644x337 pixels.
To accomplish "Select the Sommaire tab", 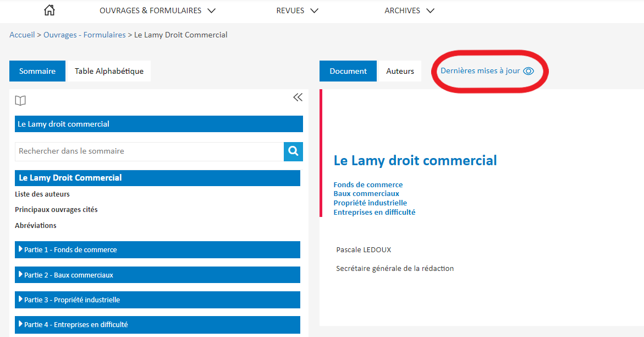I will click(x=37, y=71).
